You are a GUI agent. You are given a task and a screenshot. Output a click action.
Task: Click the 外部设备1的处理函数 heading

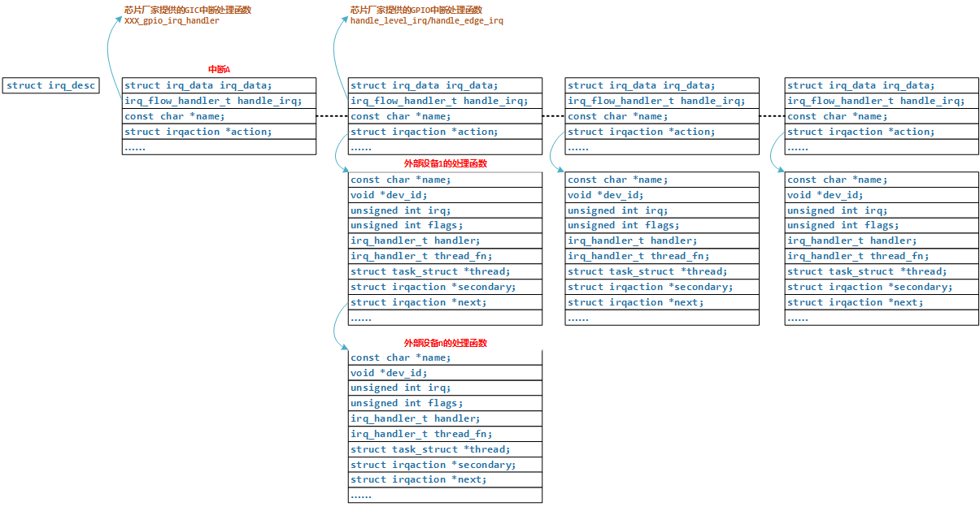click(x=445, y=163)
